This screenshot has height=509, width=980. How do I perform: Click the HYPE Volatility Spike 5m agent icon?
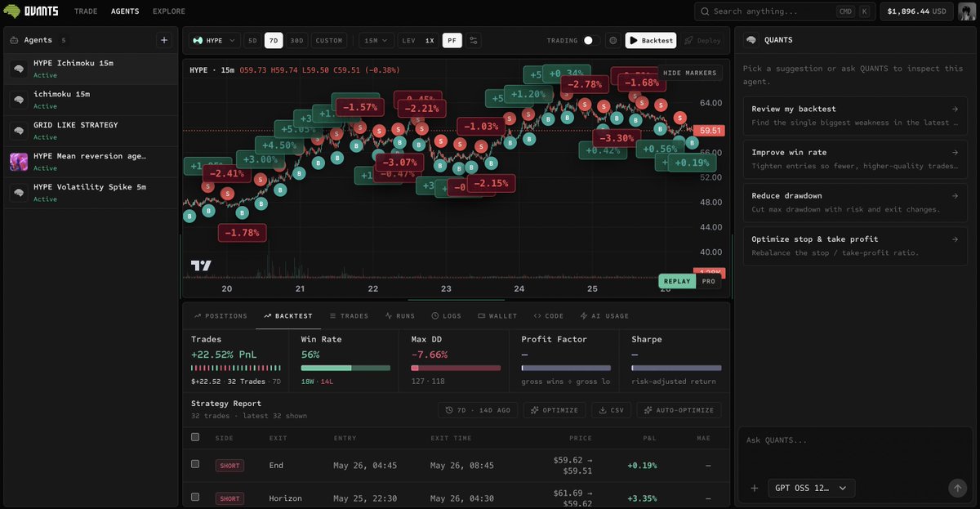point(18,193)
